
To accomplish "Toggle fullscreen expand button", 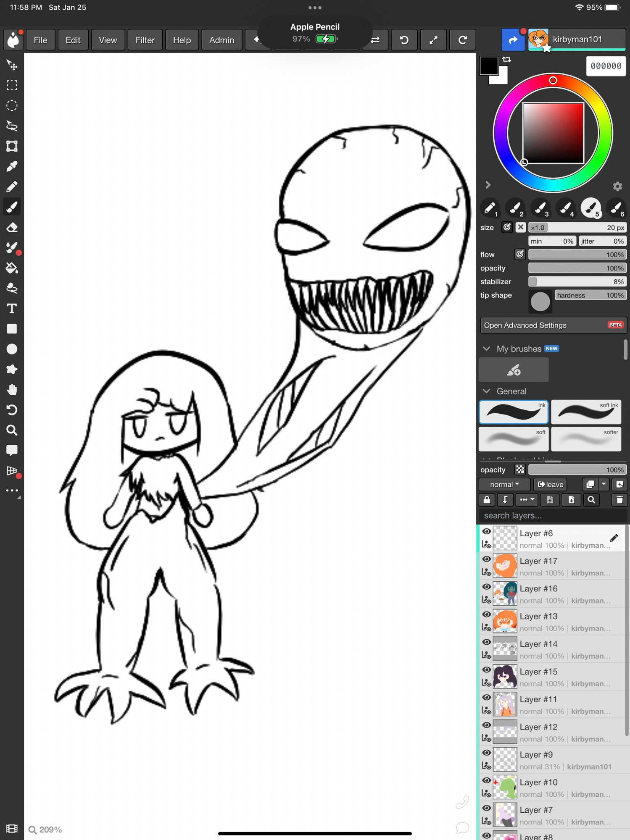I will point(433,40).
